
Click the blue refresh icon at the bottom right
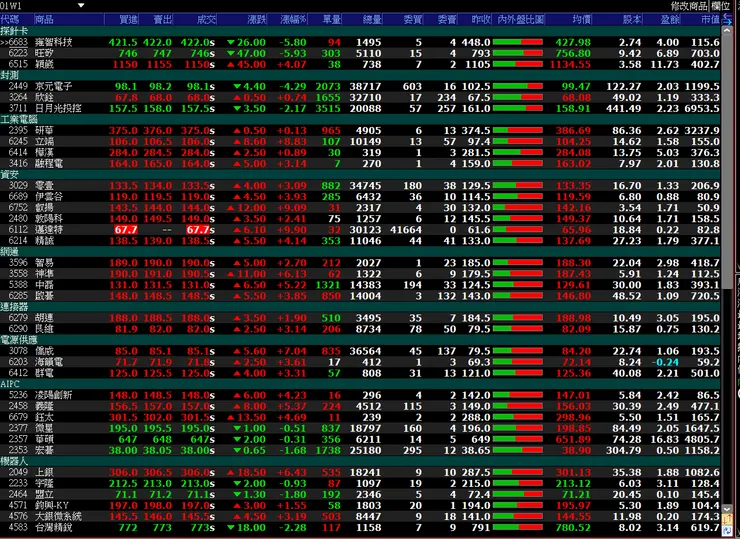coord(727,531)
